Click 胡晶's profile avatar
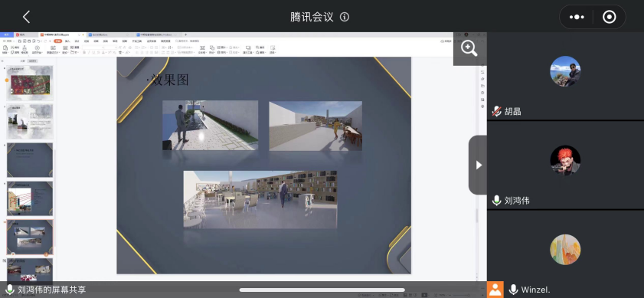The width and height of the screenshot is (644, 298). pyautogui.click(x=565, y=71)
